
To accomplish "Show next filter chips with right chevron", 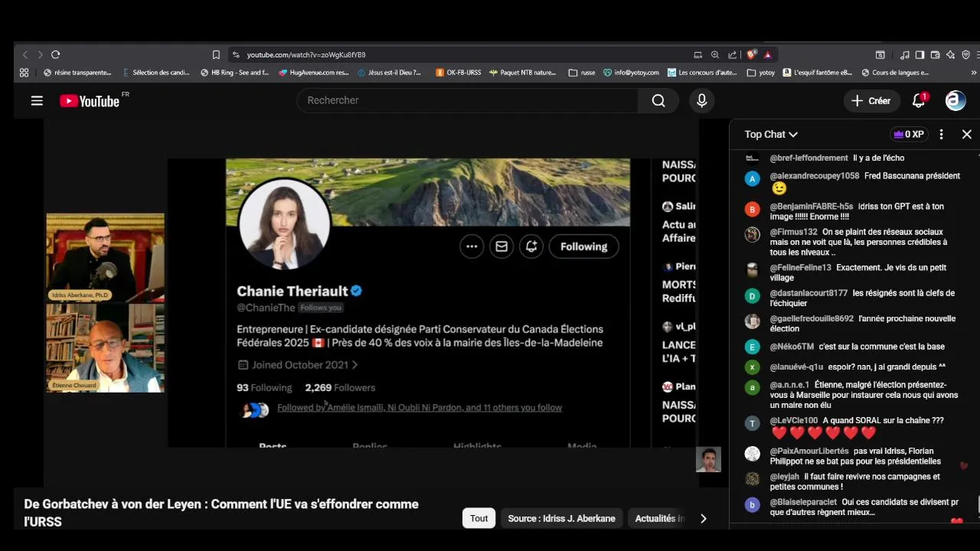I will point(703,518).
